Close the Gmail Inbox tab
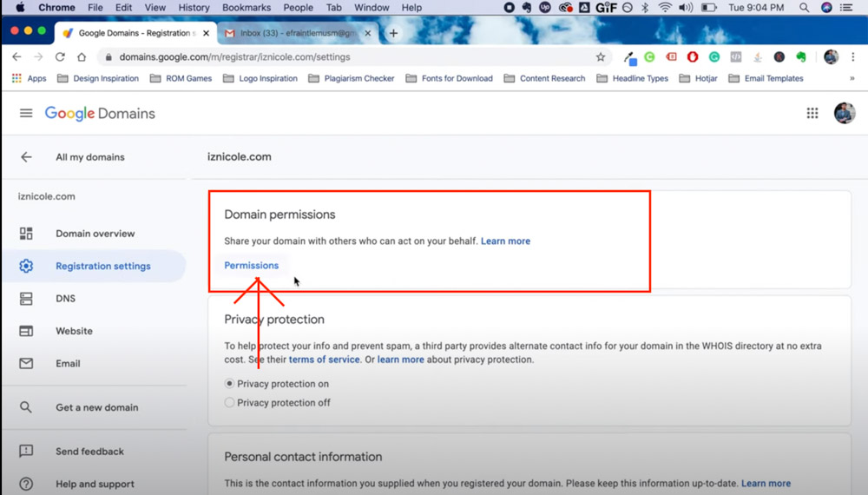Screen dimensions: 868x495 [x=367, y=33]
